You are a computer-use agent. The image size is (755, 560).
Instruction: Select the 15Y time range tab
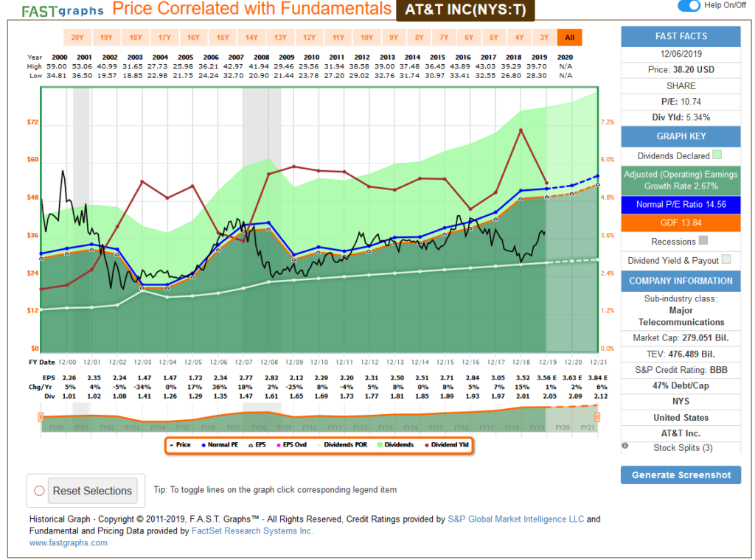[x=223, y=38]
